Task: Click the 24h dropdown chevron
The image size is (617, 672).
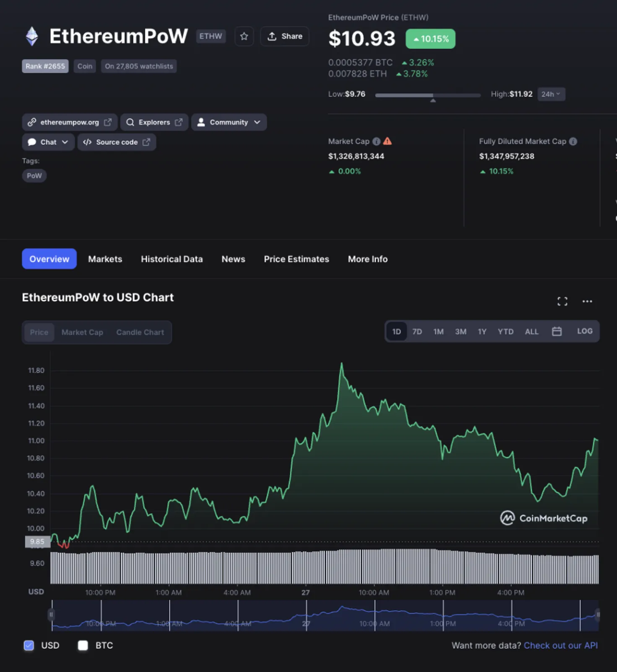Action: coord(558,94)
